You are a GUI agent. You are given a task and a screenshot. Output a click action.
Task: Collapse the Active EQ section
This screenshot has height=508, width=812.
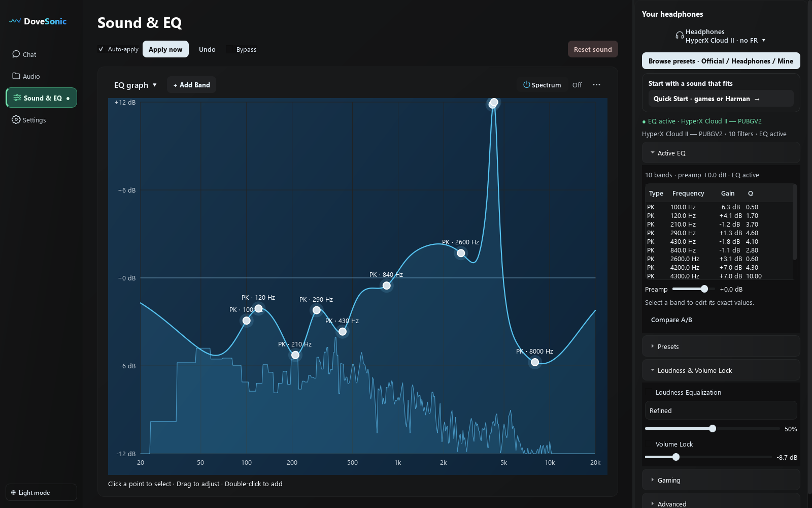721,153
